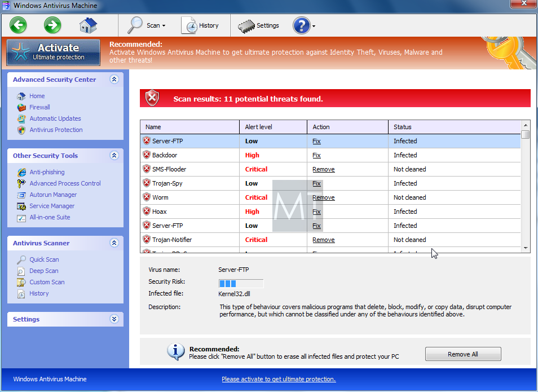The image size is (538, 392).
Task: Click the Deep Scan icon
Action: (x=21, y=271)
